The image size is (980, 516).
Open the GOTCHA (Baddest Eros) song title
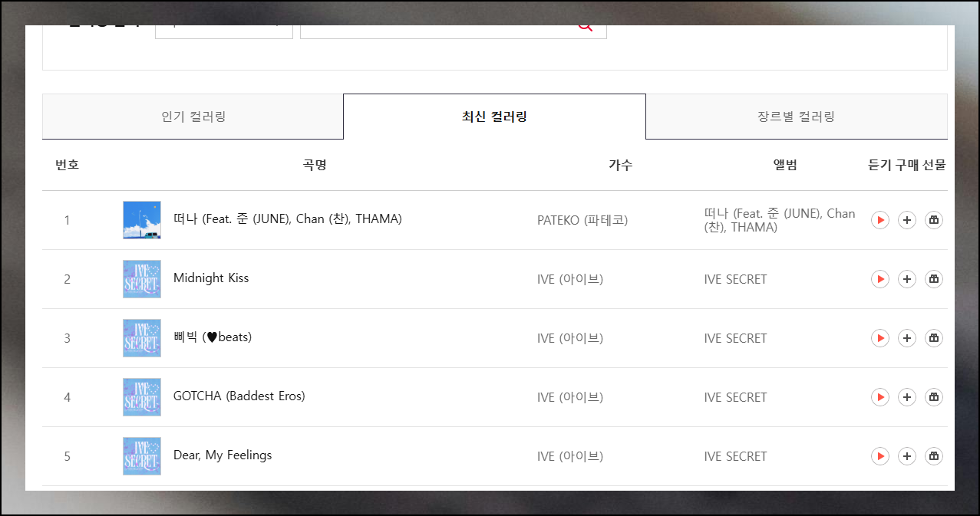[239, 396]
